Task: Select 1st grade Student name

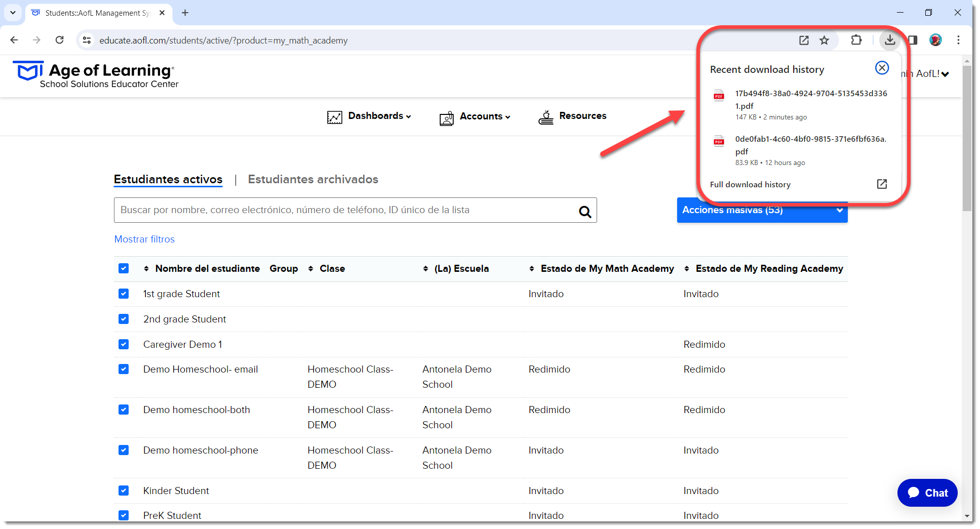Action: click(x=181, y=294)
